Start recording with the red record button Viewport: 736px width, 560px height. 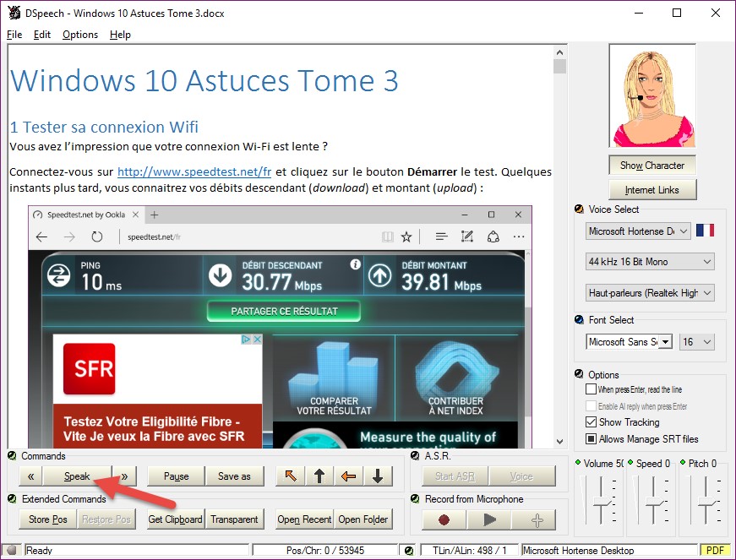tap(444, 519)
